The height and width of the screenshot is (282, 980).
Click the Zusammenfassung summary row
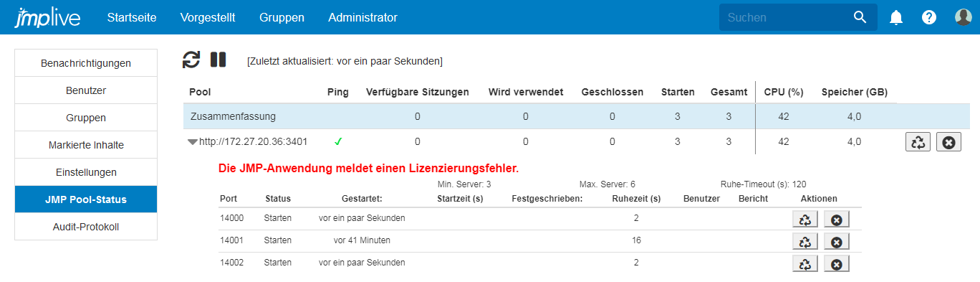pyautogui.click(x=576, y=116)
